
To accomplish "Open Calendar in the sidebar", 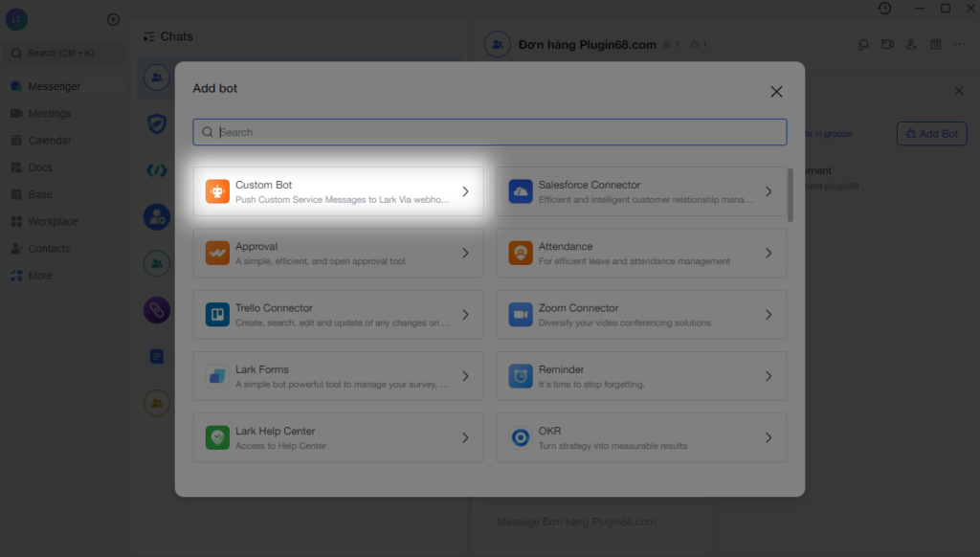I will [62, 141].
